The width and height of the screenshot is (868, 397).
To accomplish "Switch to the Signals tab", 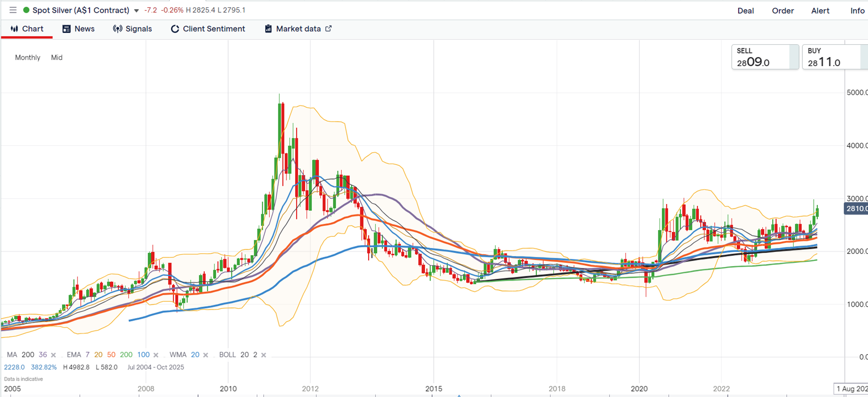I will pyautogui.click(x=132, y=29).
